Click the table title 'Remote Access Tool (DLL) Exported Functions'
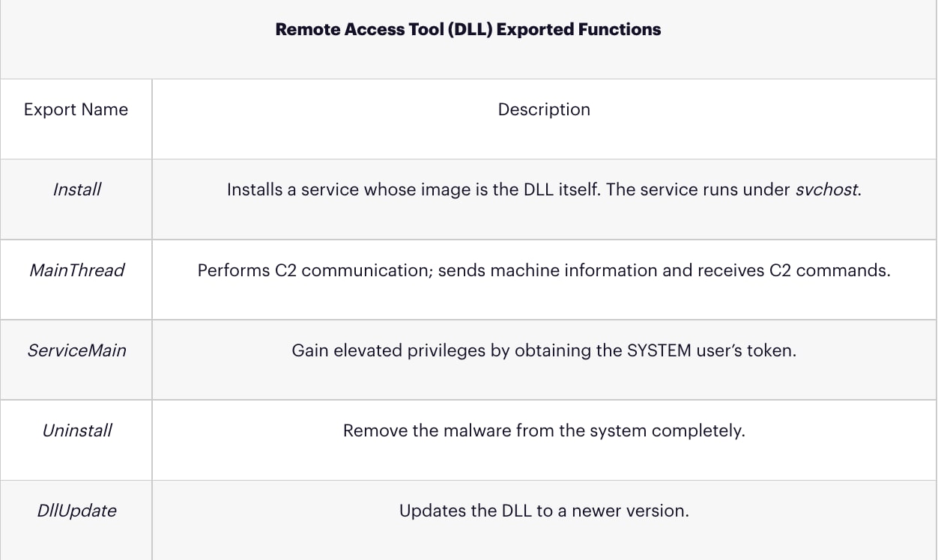 468,30
